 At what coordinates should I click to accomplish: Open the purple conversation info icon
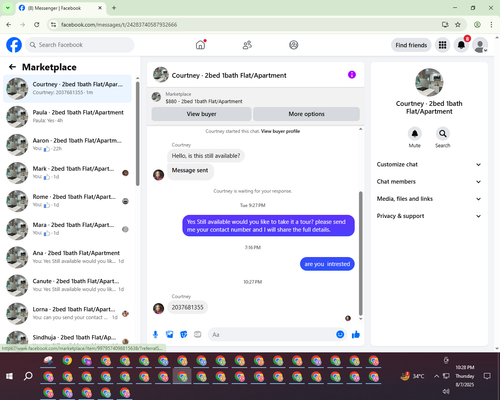click(352, 75)
